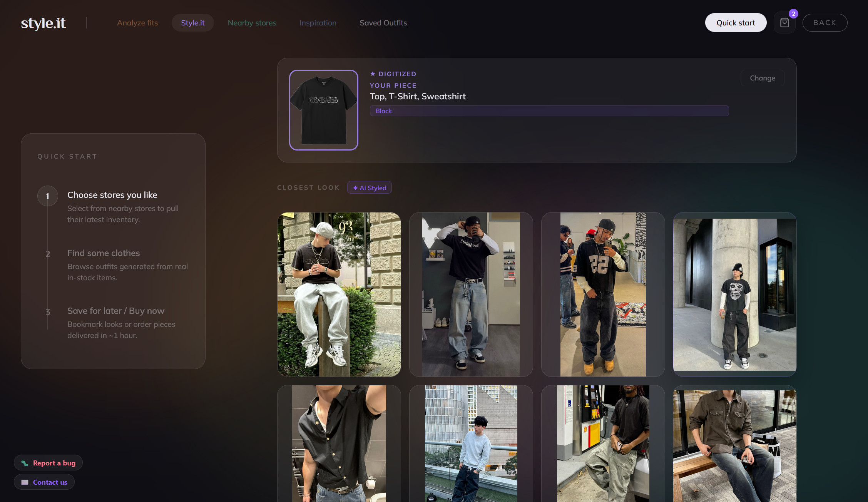Open the Nearby stores section
The image size is (868, 502).
click(252, 23)
